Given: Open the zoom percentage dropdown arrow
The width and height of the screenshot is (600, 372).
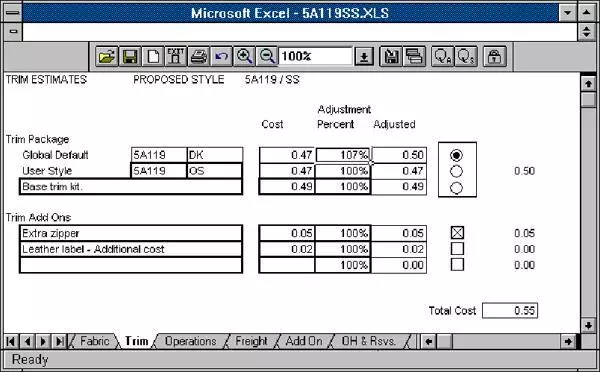Looking at the screenshot, I should (364, 57).
